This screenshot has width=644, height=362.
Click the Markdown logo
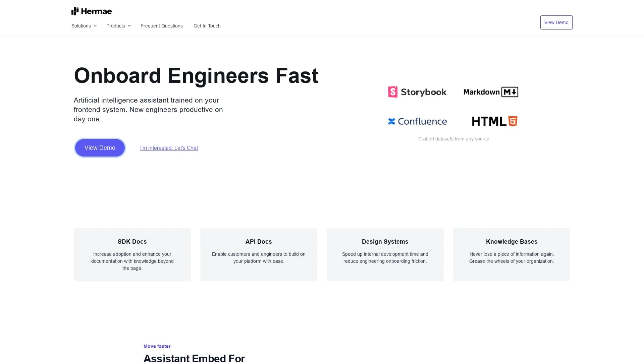(491, 92)
